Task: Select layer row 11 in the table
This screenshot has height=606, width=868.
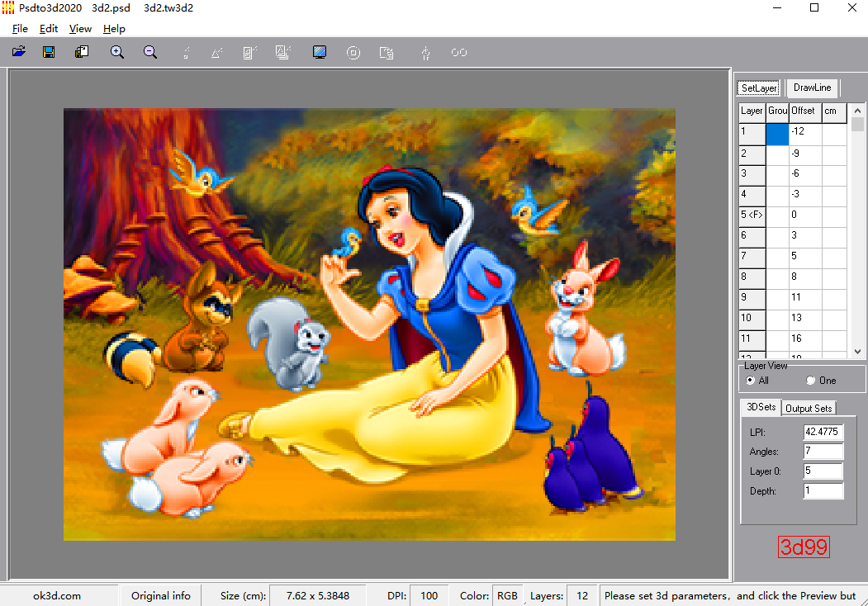Action: (752, 340)
